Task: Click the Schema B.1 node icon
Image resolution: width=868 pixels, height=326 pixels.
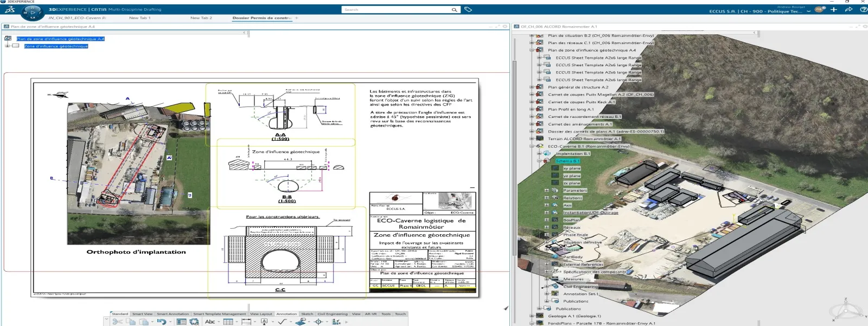Action: [547, 161]
